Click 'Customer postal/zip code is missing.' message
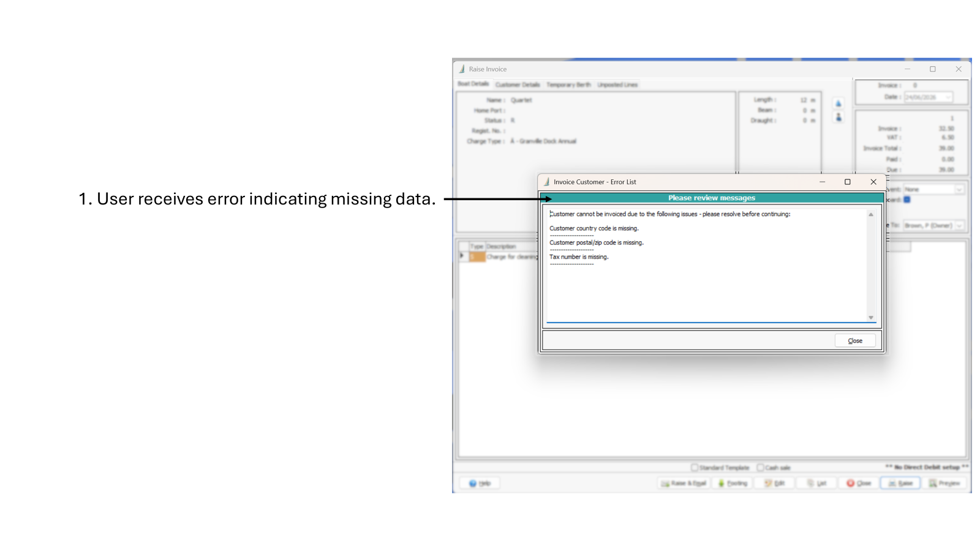 coord(596,242)
